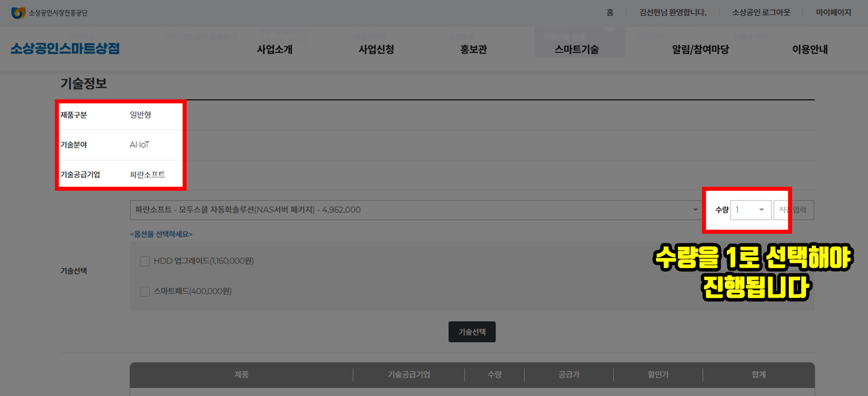Screen dimensions: 868x396
Task: Open 마이페이지 link
Action: coord(833,12)
